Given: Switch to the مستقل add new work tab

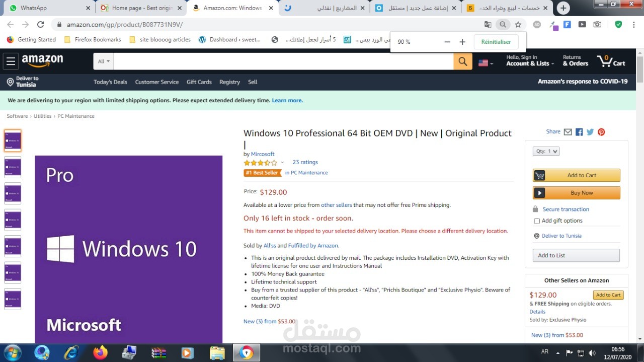Looking at the screenshot, I should pos(417,8).
